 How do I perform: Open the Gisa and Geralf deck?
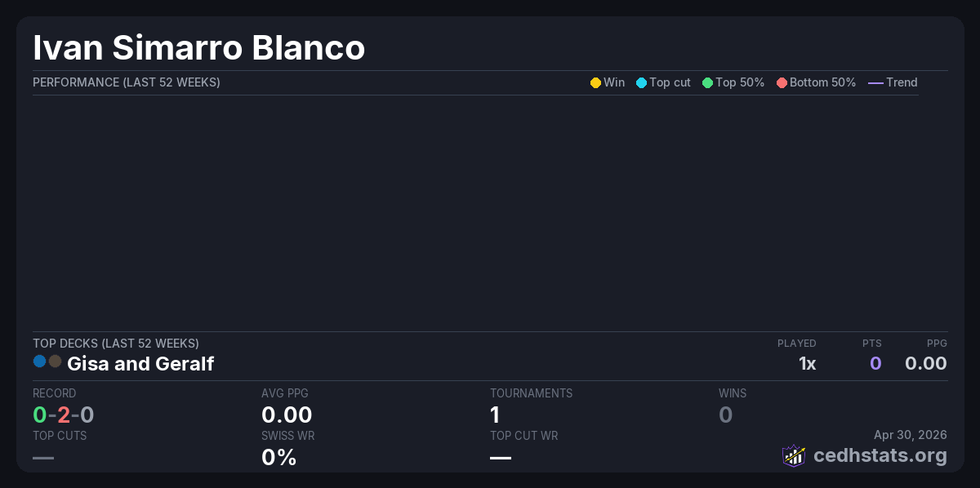[x=140, y=363]
